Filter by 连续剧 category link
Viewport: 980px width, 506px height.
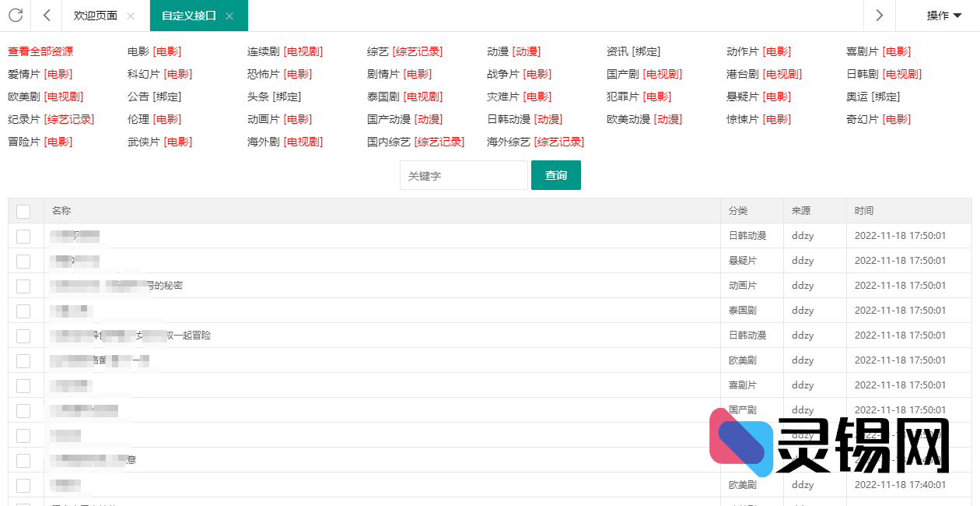coord(263,51)
